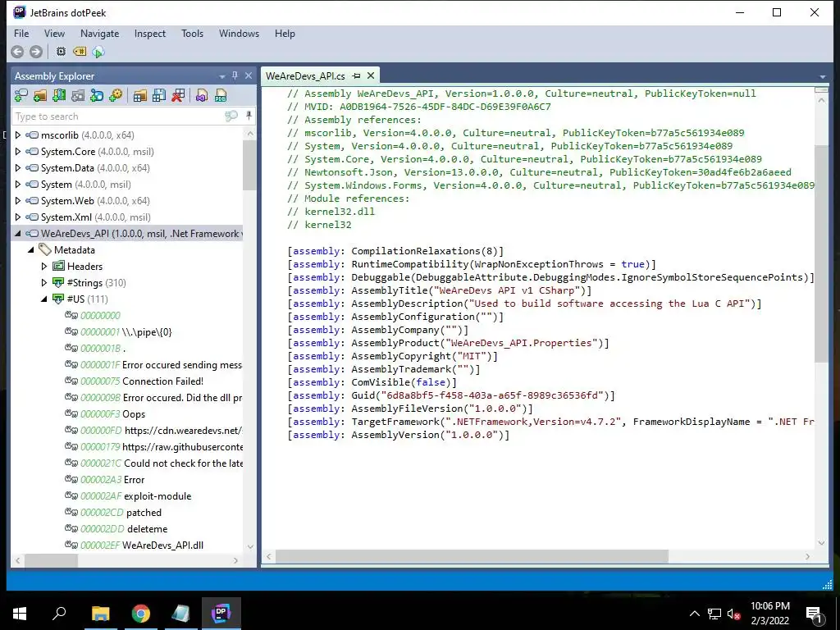Expand the #Strings node

pos(44,282)
